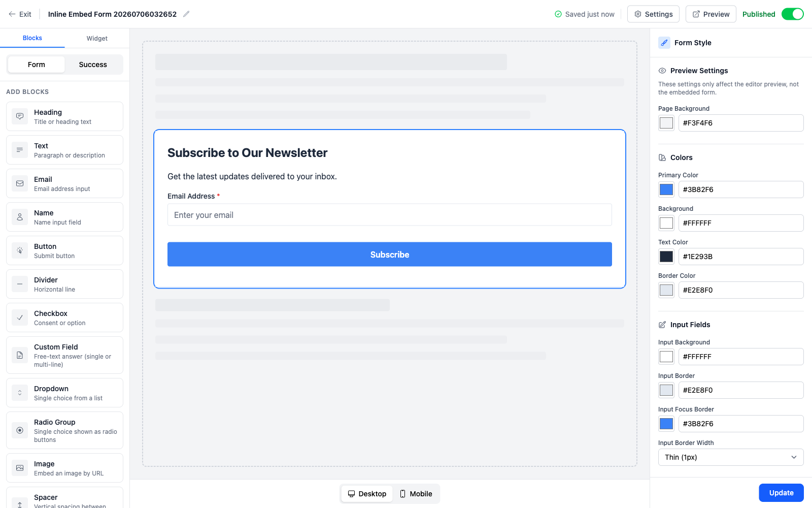The height and width of the screenshot is (508, 812).
Task: Click the Border Color hex field
Action: pyautogui.click(x=741, y=290)
